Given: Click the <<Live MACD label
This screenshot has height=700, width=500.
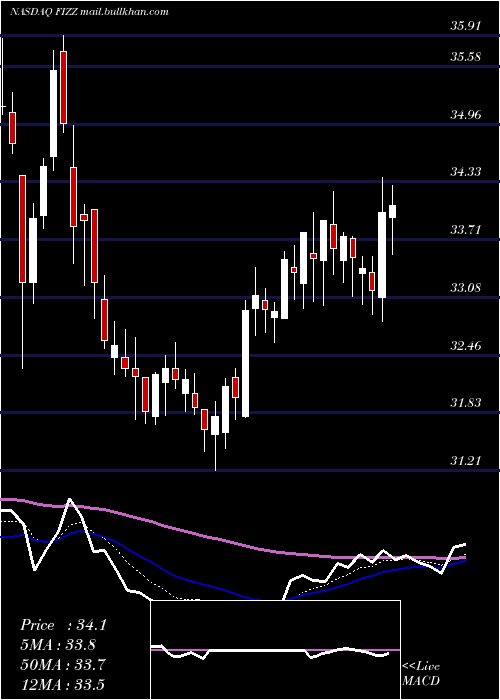Looking at the screenshot, I should pos(421,674).
